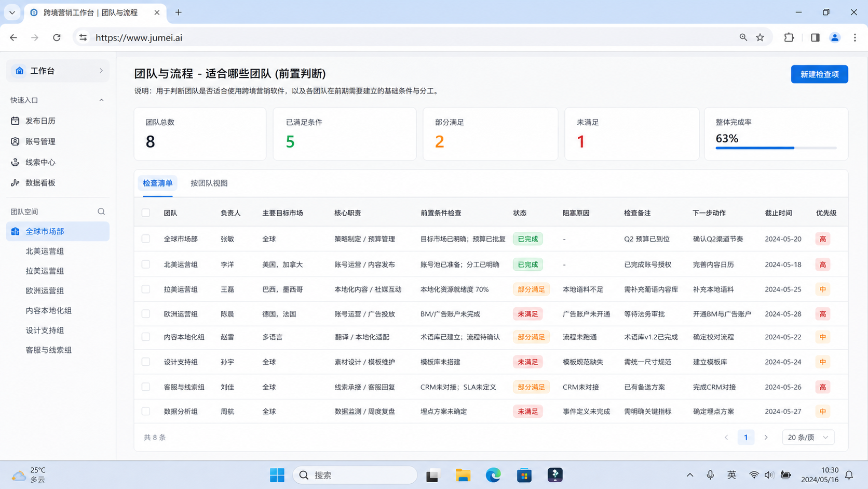Image resolution: width=868 pixels, height=489 pixels.
Task: Click the site information icon in address bar
Action: click(x=83, y=37)
